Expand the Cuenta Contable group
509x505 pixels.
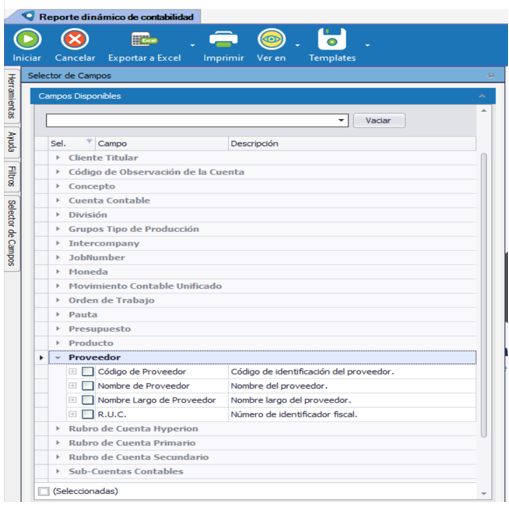pyautogui.click(x=58, y=200)
